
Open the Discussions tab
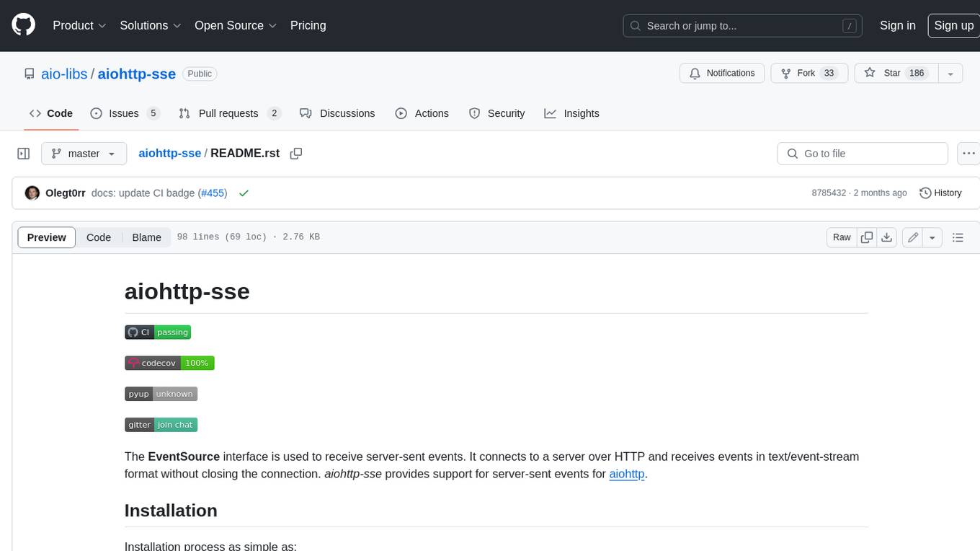click(x=337, y=113)
